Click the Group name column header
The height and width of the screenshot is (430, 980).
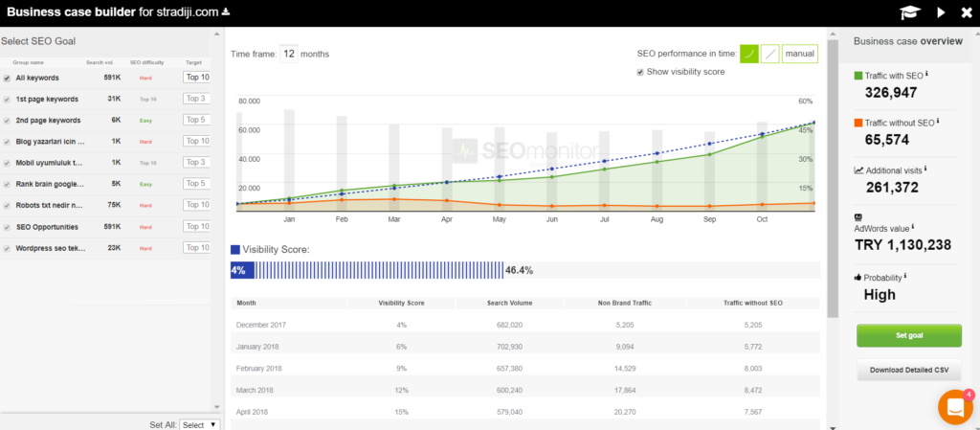tap(28, 62)
